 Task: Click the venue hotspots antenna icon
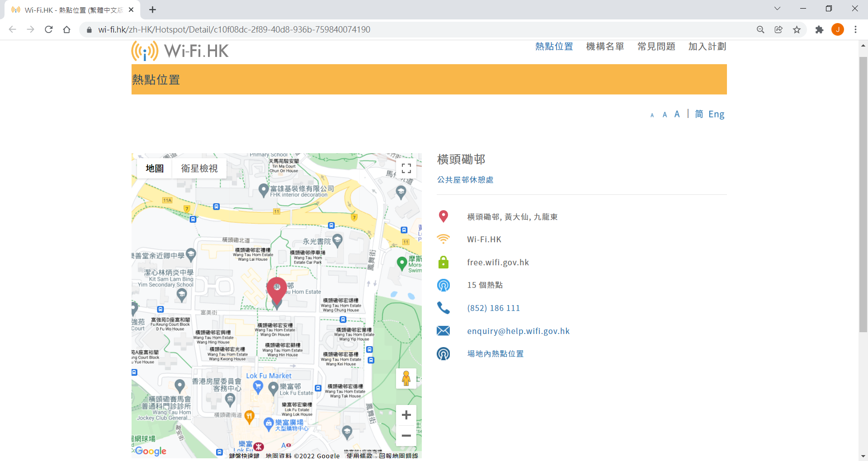click(443, 353)
